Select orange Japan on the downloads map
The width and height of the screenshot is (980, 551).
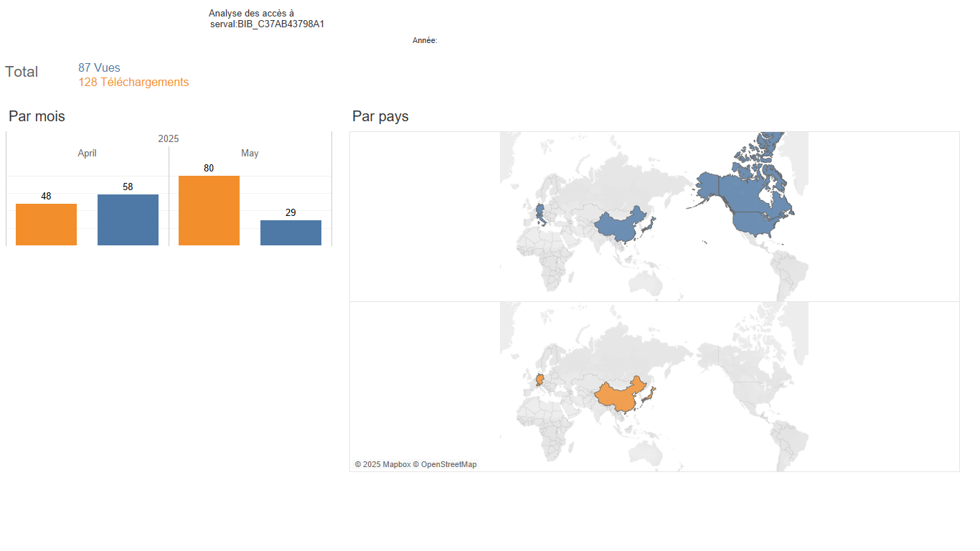[648, 396]
